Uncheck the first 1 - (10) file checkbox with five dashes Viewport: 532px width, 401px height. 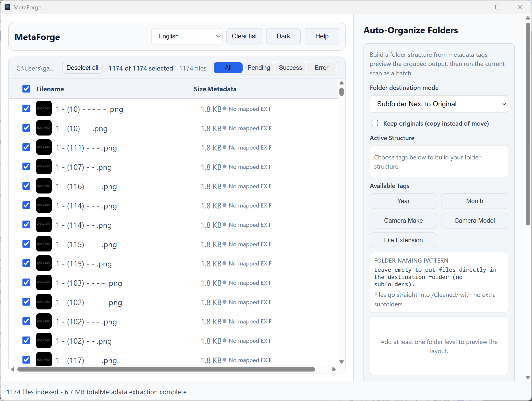click(x=26, y=108)
